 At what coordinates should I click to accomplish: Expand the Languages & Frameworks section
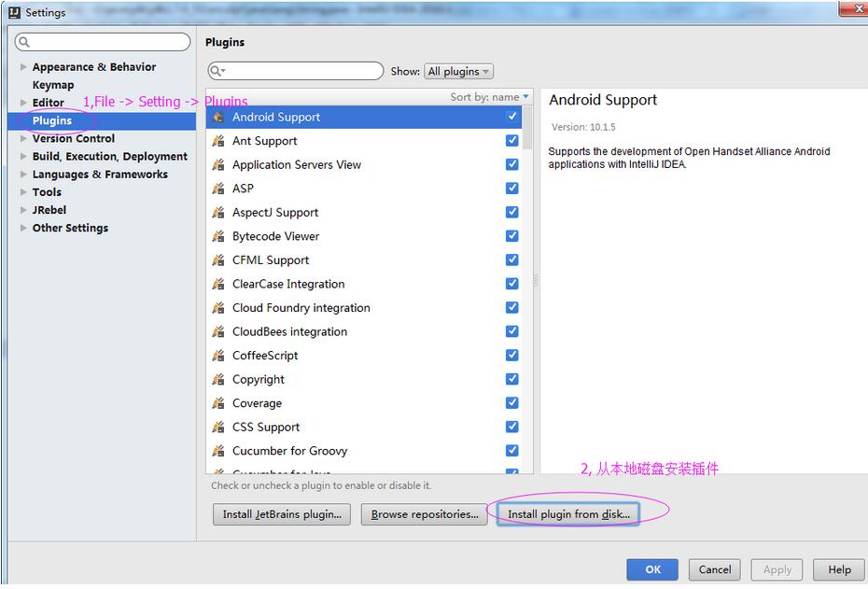(x=23, y=175)
